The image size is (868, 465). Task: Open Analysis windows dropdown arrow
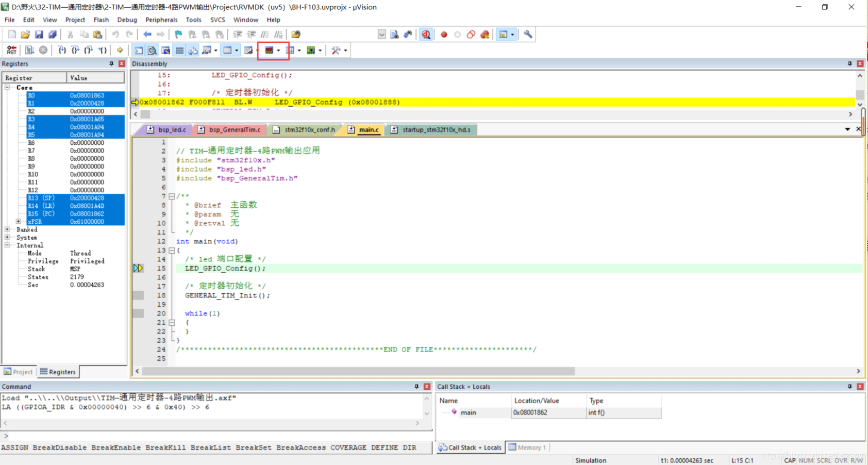pos(278,50)
